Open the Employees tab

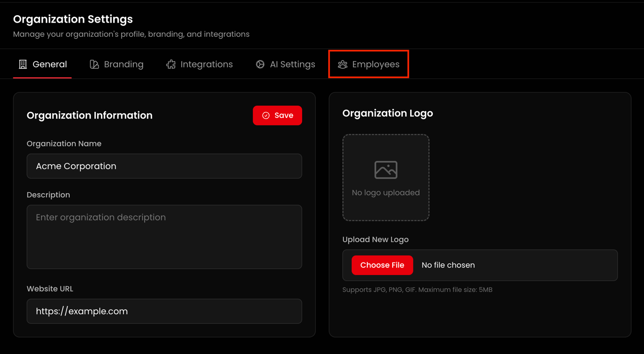[x=369, y=64]
